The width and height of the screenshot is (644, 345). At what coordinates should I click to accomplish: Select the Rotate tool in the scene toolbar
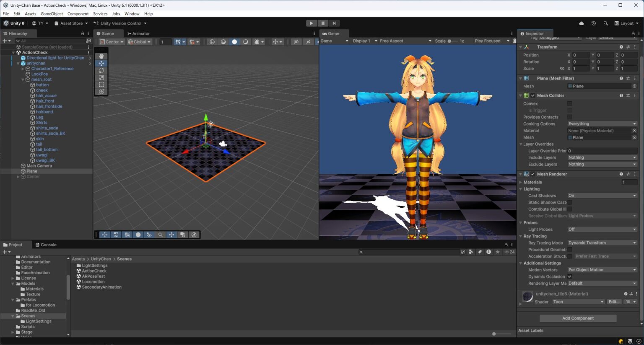click(101, 70)
